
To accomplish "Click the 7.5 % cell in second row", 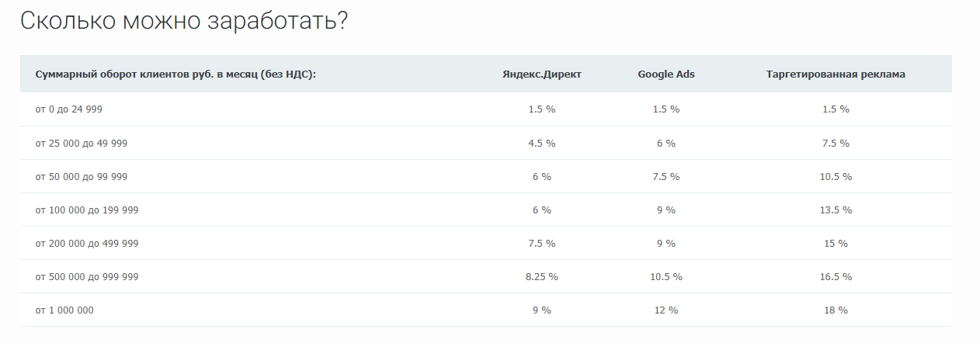I will tap(836, 144).
